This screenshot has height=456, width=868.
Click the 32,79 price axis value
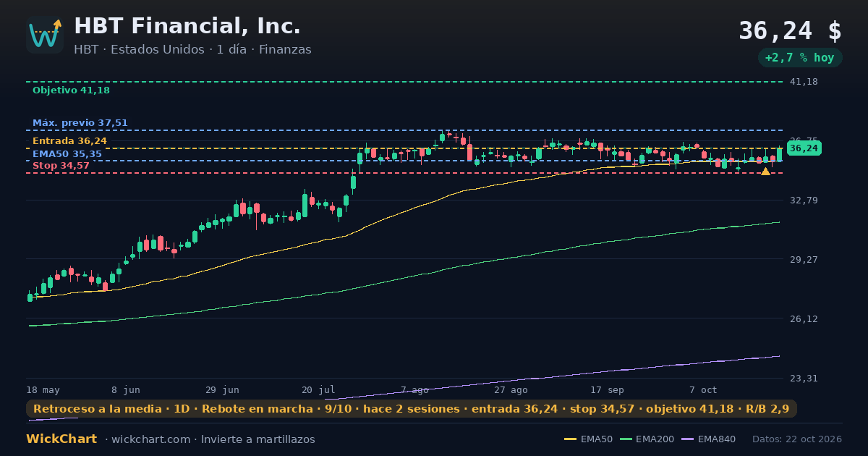804,200
